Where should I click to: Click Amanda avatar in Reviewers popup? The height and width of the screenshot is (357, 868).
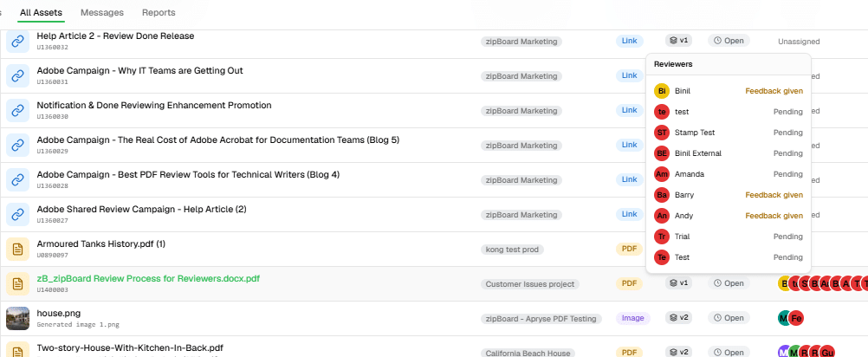click(x=662, y=174)
